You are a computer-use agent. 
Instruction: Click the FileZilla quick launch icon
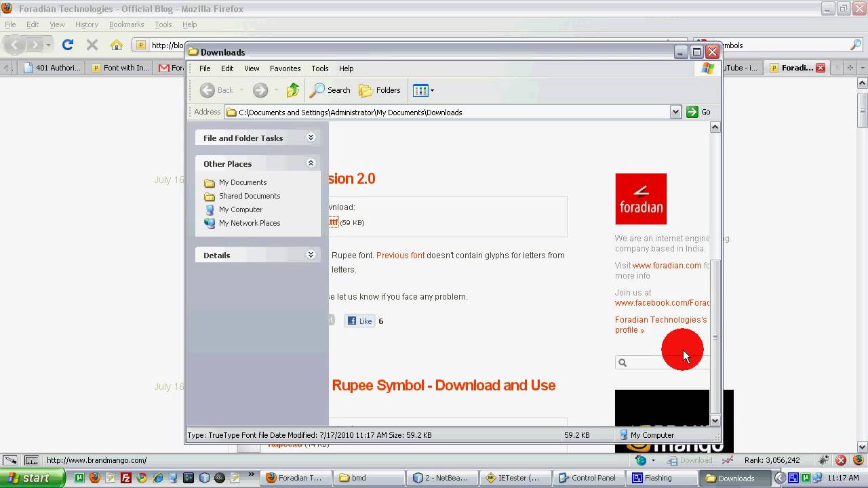tap(125, 478)
